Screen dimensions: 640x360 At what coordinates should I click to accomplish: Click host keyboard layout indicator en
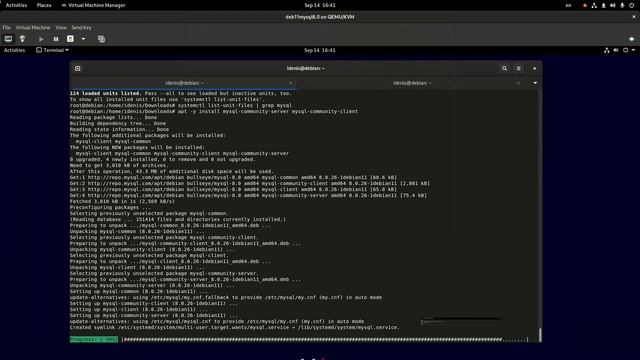(x=569, y=5)
